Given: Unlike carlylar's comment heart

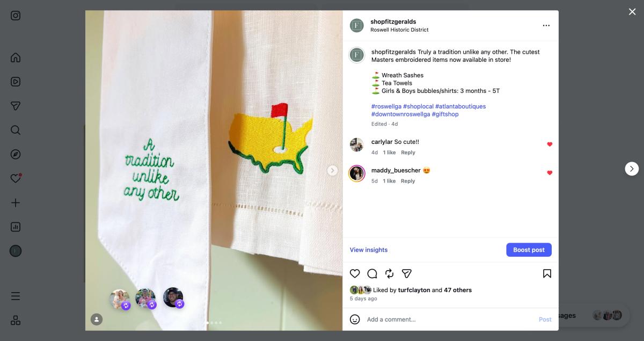Looking at the screenshot, I should click(x=549, y=144).
